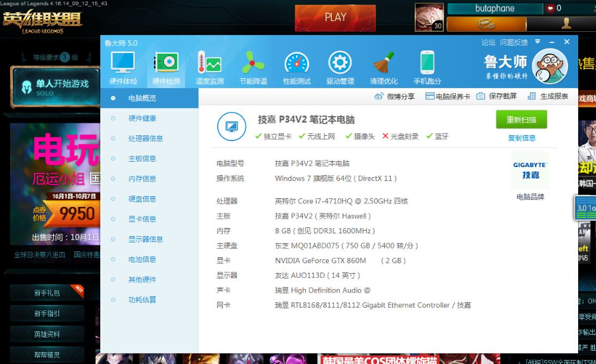Click the GIGABYTE brand logo
The width and height of the screenshot is (596, 364).
(530, 170)
